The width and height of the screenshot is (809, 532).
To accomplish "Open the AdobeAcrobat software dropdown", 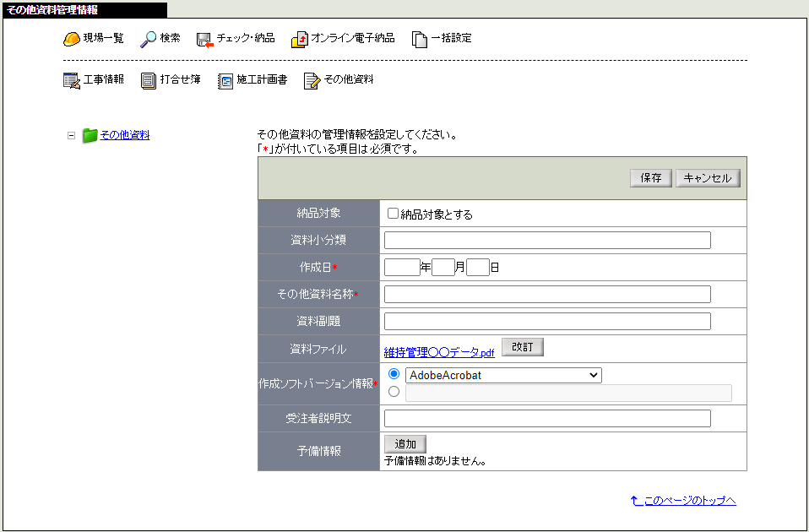I will tap(503, 375).
